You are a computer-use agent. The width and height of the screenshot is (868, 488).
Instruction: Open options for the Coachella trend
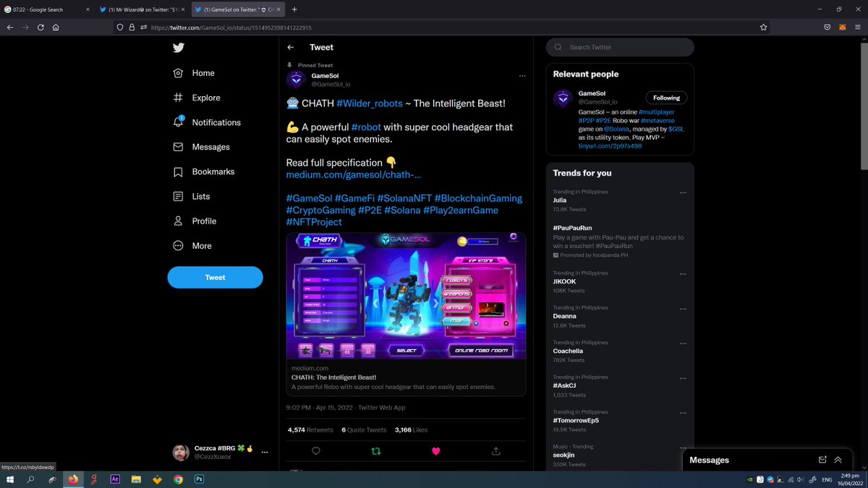click(682, 343)
